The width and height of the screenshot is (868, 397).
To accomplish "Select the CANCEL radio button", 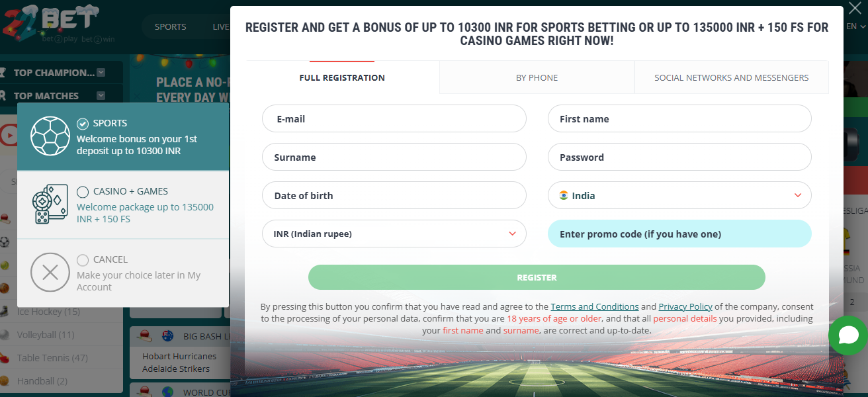I will [x=82, y=259].
